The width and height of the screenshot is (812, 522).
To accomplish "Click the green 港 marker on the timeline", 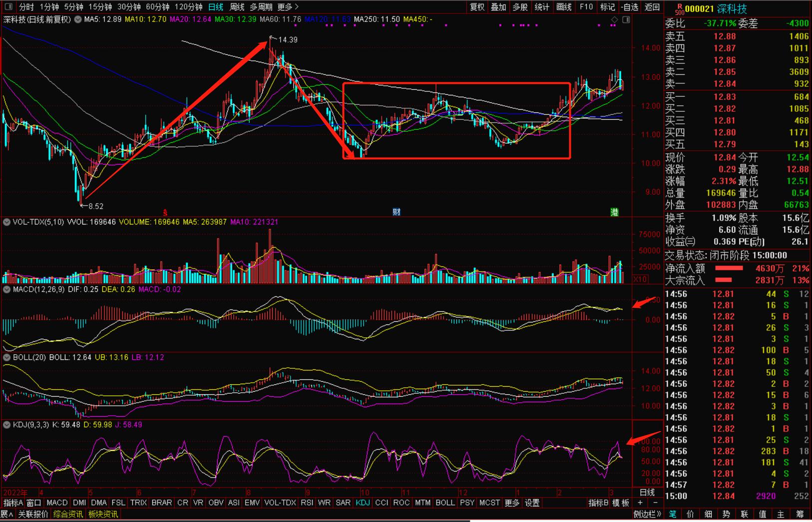I will click(x=615, y=212).
